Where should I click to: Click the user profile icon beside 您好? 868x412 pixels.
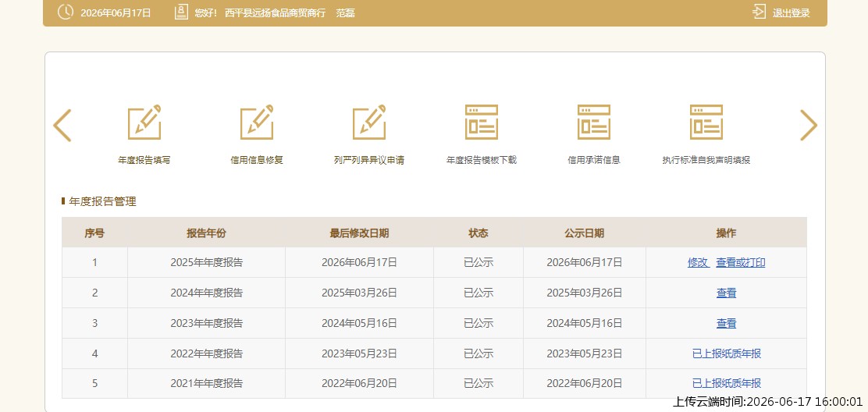[x=181, y=12]
